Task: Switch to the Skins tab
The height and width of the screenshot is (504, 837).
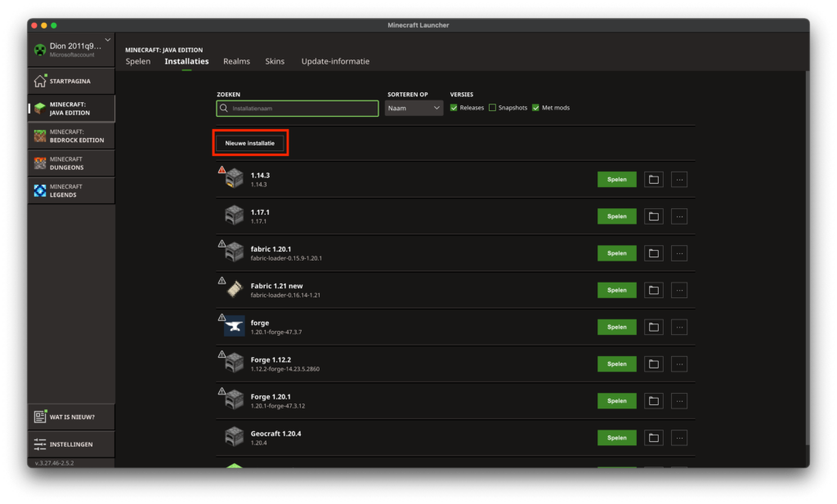Action: pyautogui.click(x=275, y=61)
